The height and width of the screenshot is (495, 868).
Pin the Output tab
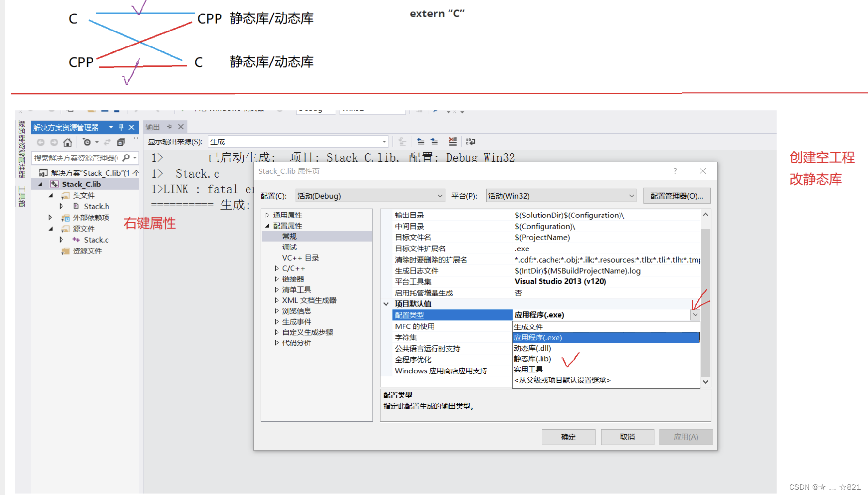coord(170,127)
